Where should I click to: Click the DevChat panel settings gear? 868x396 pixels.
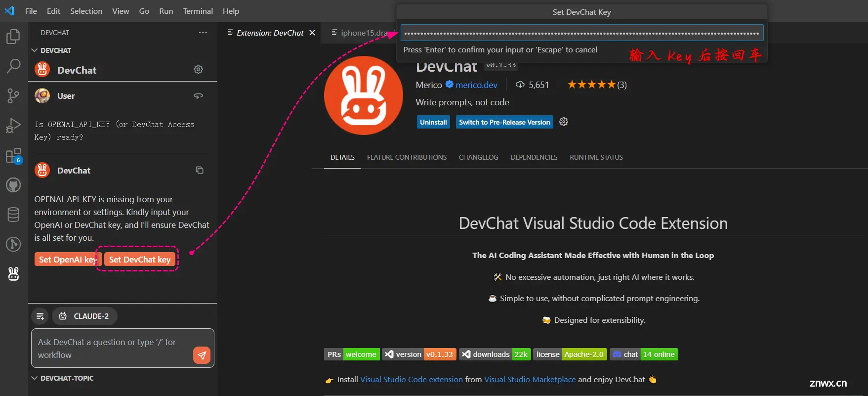coord(198,69)
